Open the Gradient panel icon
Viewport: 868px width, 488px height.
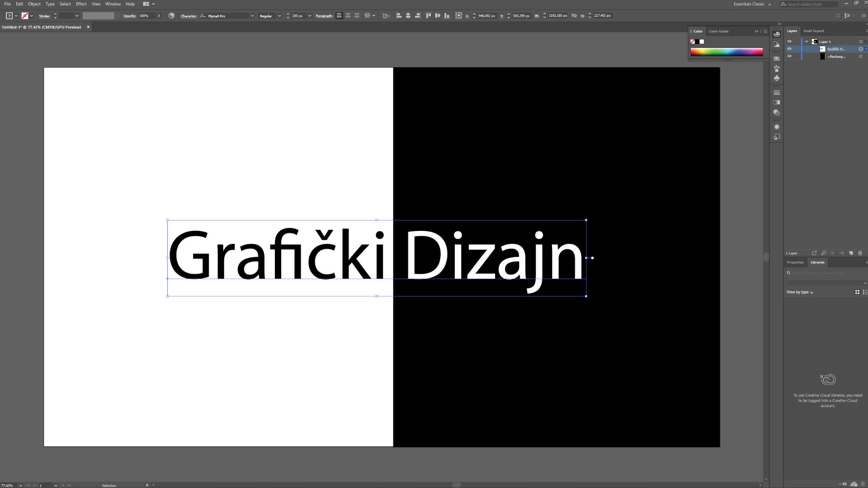(777, 103)
